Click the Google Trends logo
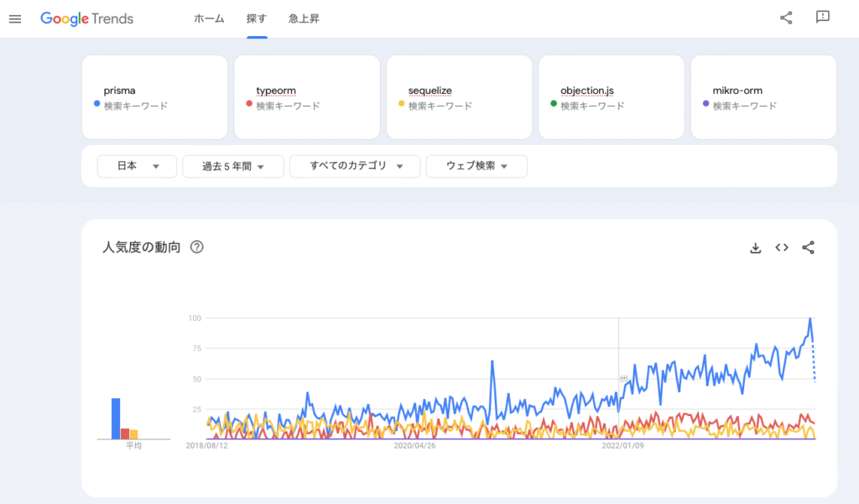859x504 pixels. point(87,18)
